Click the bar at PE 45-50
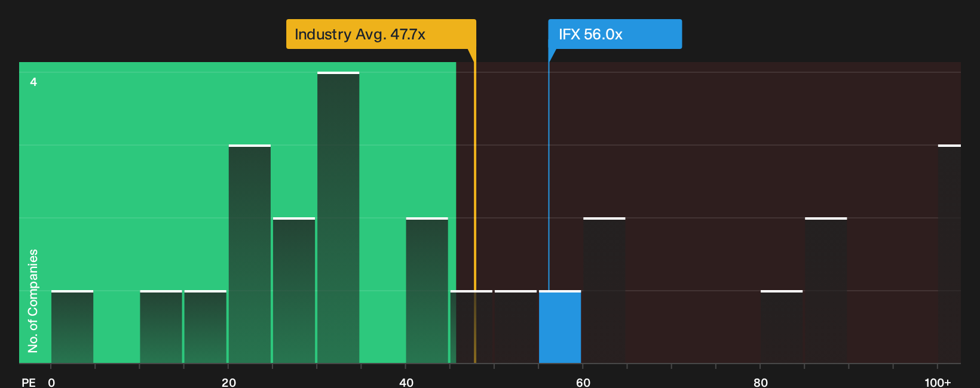The image size is (980, 388). click(x=471, y=327)
